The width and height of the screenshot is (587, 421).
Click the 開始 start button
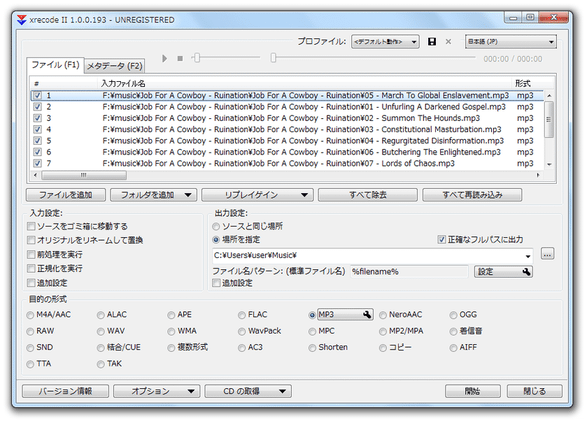click(x=472, y=391)
